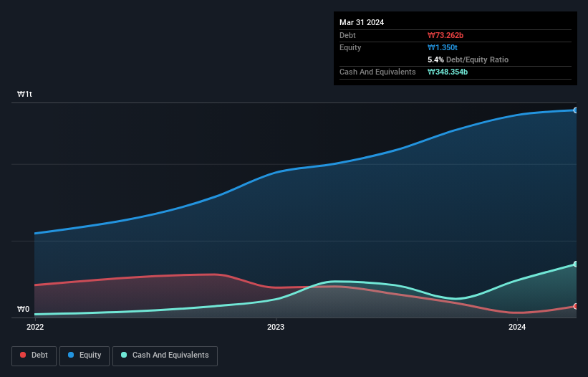
Task: Toggle the Debt series legend button
Action: tap(34, 355)
